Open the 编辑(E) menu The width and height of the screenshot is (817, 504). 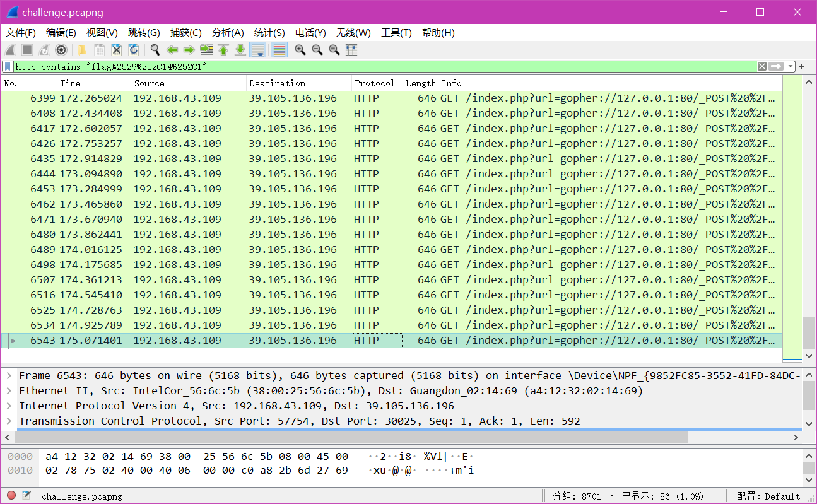point(61,33)
